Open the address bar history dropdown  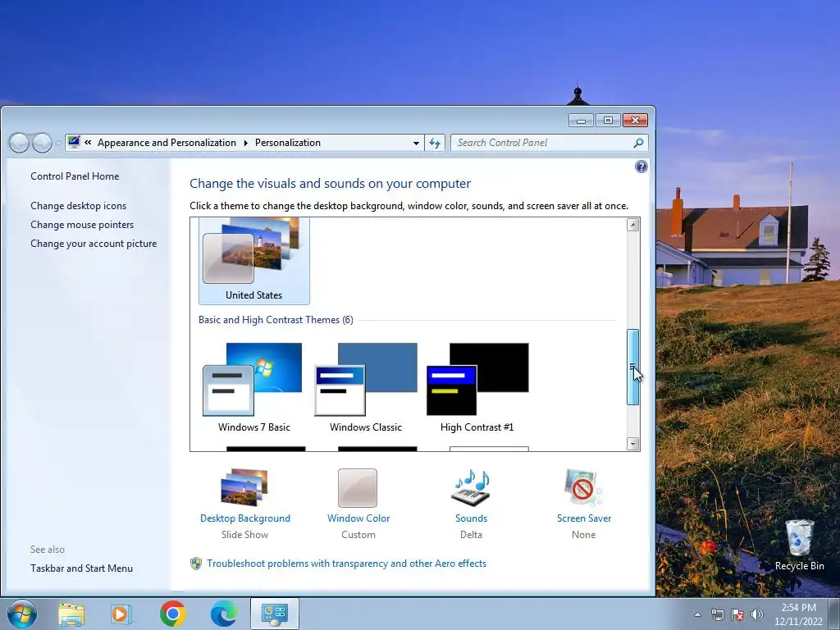(416, 143)
